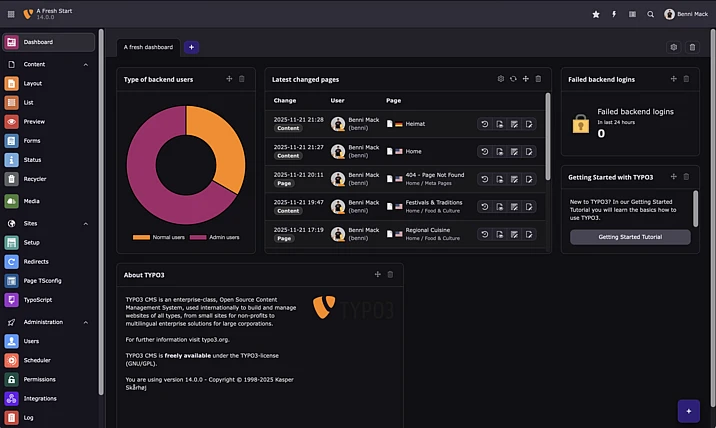Open settings of Latest changed pages widget
The width and height of the screenshot is (716, 428).
501,78
